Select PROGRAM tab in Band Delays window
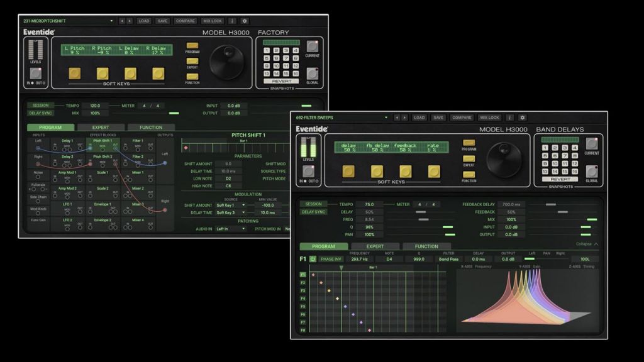Viewport: 644px width, 362px height. tap(323, 246)
